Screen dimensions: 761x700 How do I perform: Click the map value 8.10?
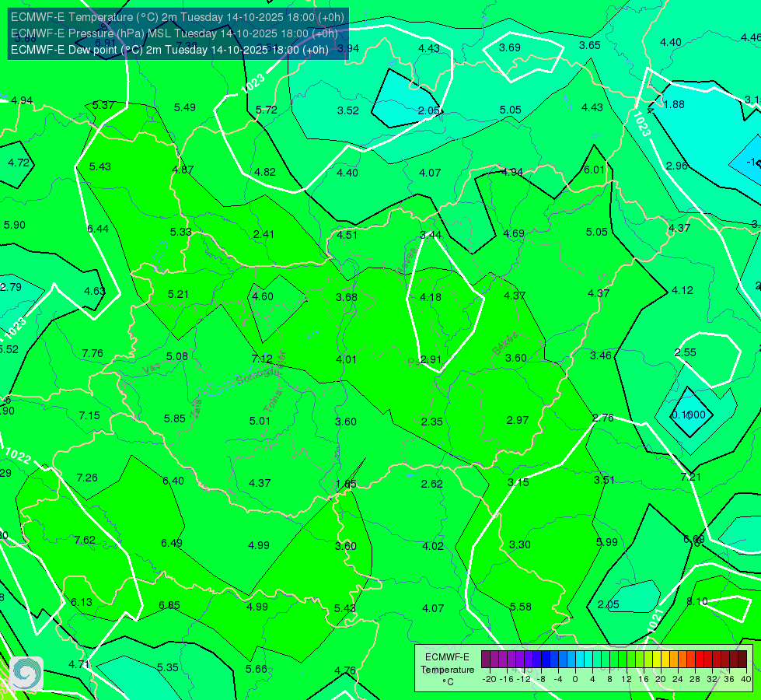pyautogui.click(x=697, y=601)
